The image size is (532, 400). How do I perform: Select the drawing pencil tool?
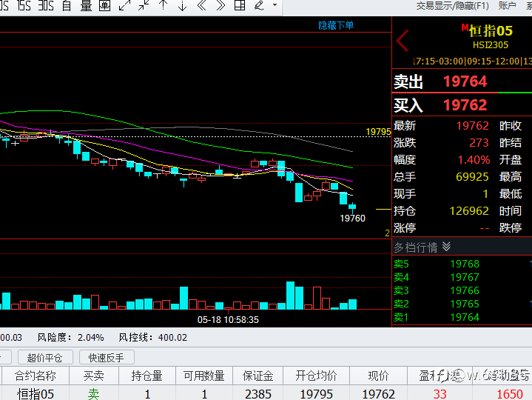[x=259, y=5]
